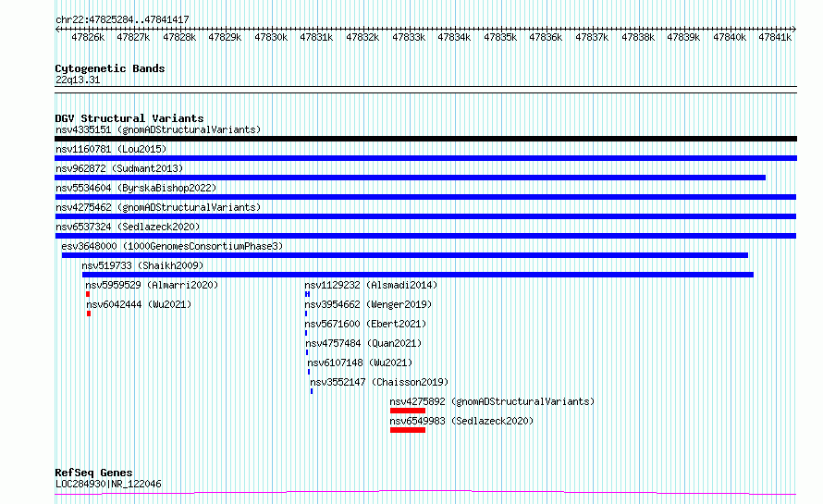Open nsv5534604 (ByrskaBishop2022) label

[136, 188]
